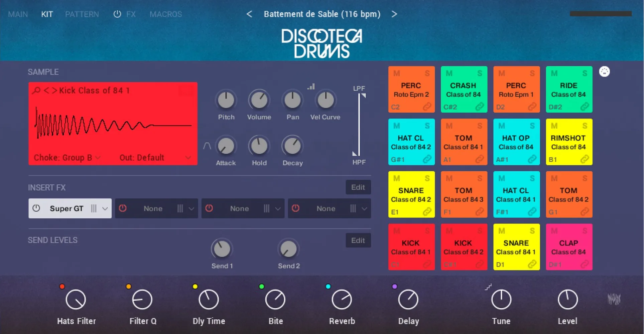Click the velocity bars icon above Vel Curve
Screen dimensions: 644x334
pyautogui.click(x=311, y=86)
